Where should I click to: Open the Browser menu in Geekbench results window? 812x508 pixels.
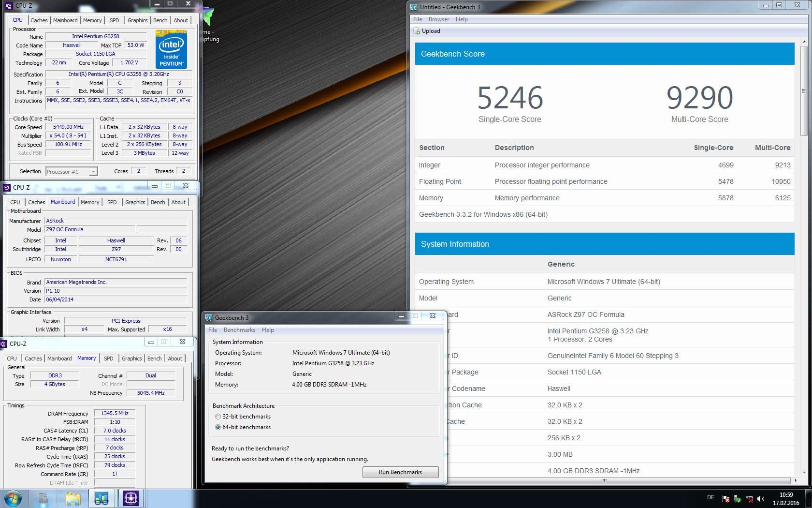click(439, 19)
